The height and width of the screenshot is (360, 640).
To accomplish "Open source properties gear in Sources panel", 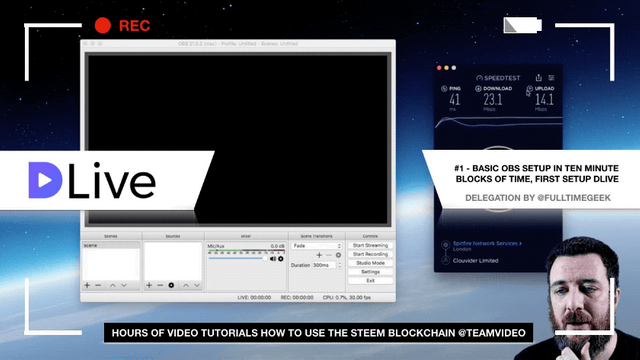I will click(171, 285).
